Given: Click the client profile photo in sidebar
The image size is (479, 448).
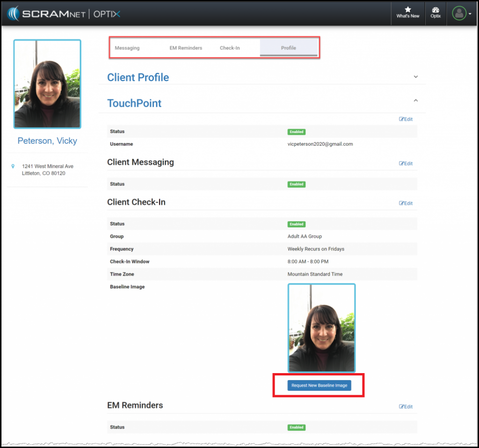Looking at the screenshot, I should (47, 84).
